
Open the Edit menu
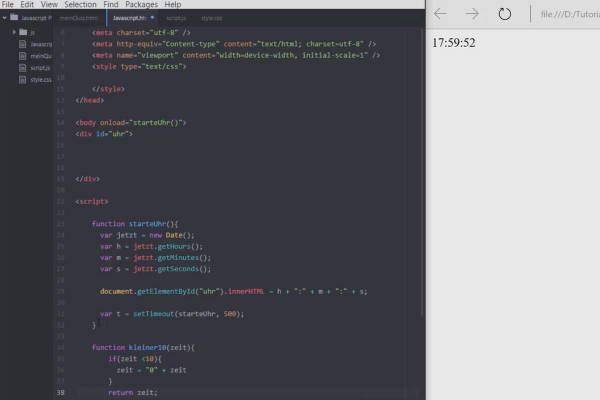tap(27, 5)
